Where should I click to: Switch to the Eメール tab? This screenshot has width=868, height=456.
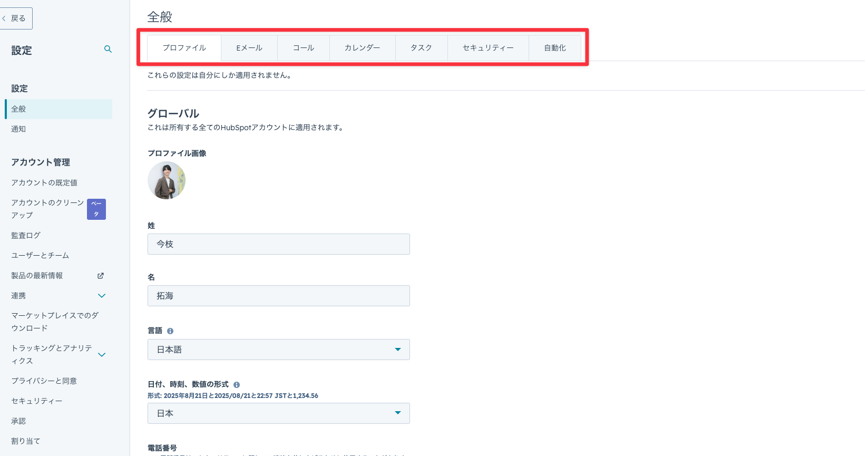coord(249,48)
